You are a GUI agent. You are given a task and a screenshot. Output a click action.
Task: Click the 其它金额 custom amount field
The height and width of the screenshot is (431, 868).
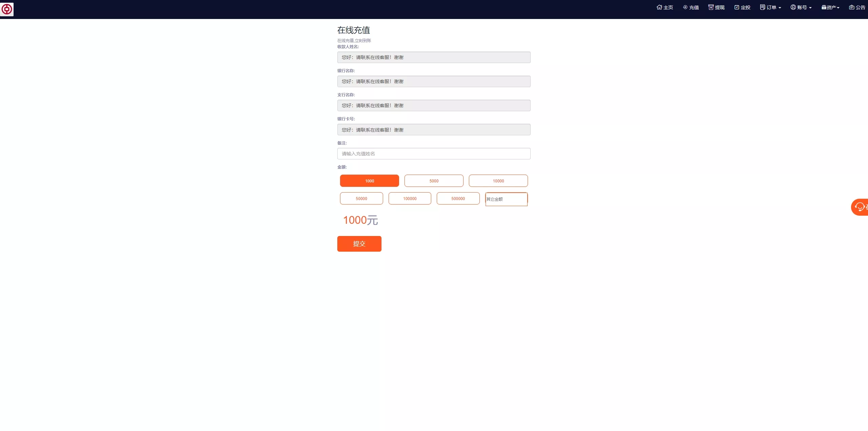click(x=506, y=199)
